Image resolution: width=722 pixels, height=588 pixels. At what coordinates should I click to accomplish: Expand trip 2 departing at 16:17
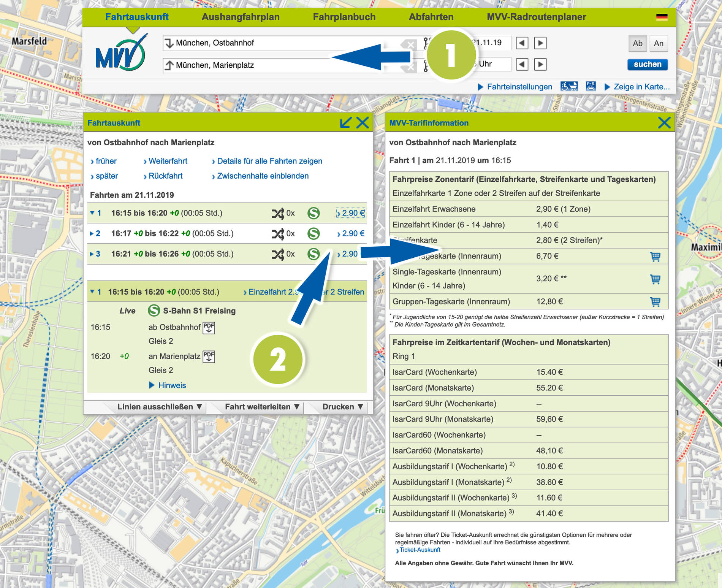[x=92, y=233]
